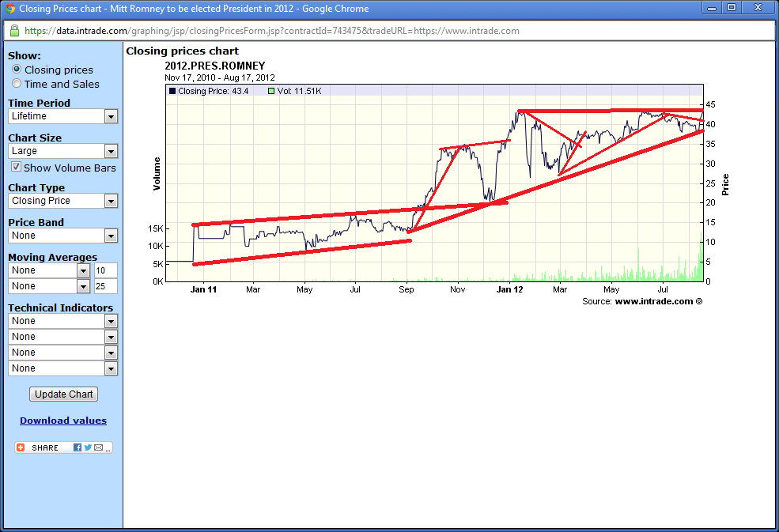
Task: Open the Chart Size Large dropdown
Action: coord(63,151)
